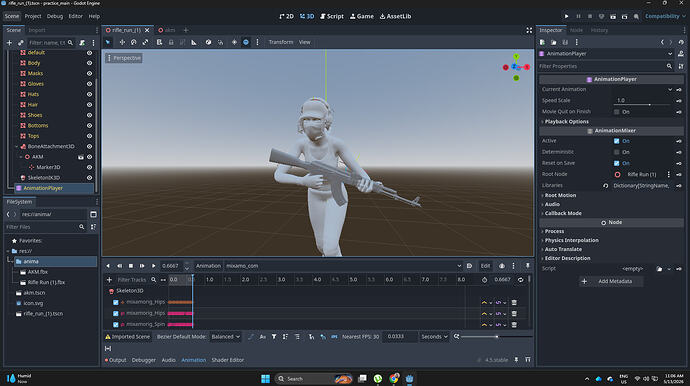Toggle distraction free mode icon
This screenshot has height=386, width=690.
529,30
